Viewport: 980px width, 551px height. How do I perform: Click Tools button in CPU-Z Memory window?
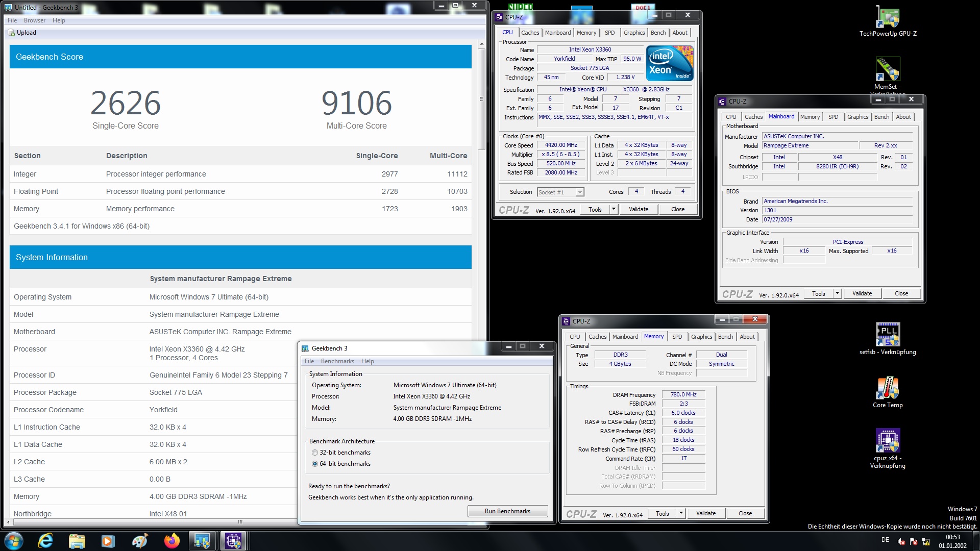tap(662, 513)
